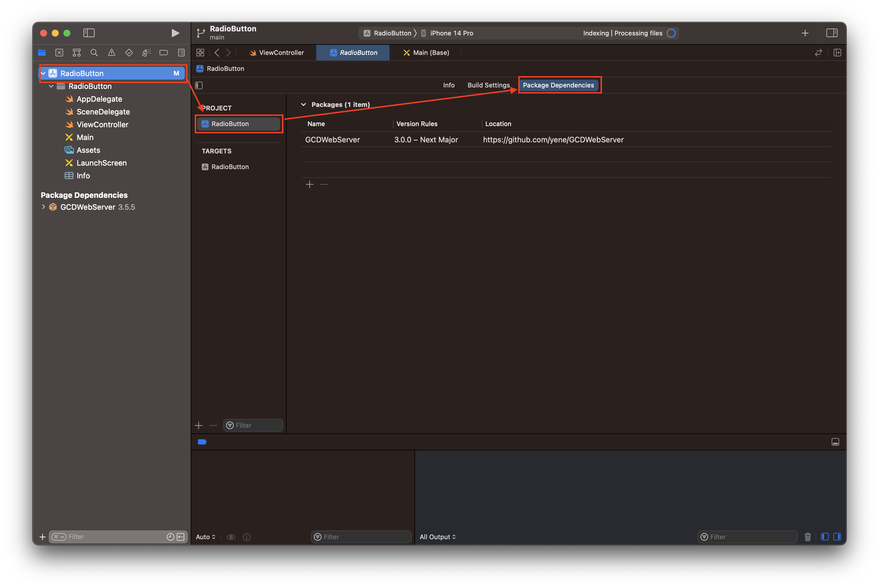
Task: Toggle the inspector panel at top right
Action: coord(832,33)
